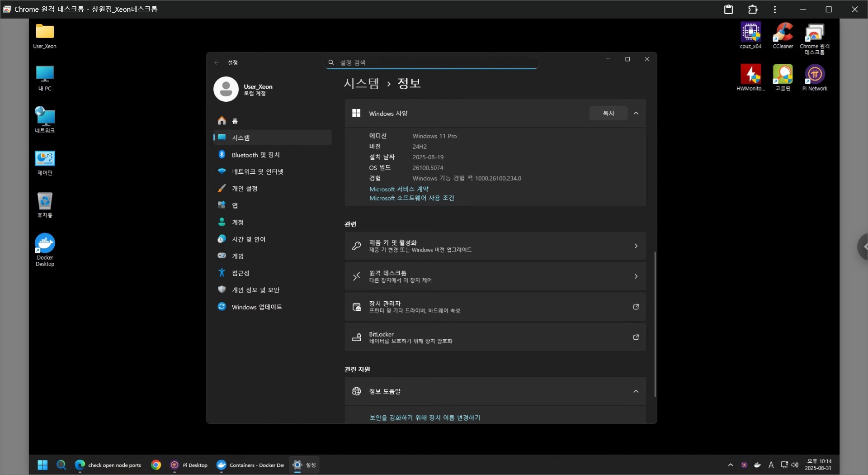Launch CCleaner desktop shortcut
868x475 pixels.
[783, 36]
